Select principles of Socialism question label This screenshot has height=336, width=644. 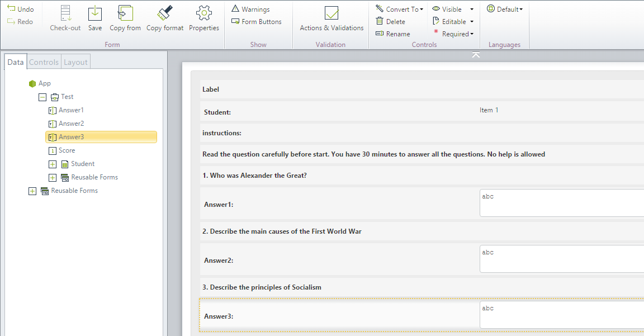[x=262, y=287]
